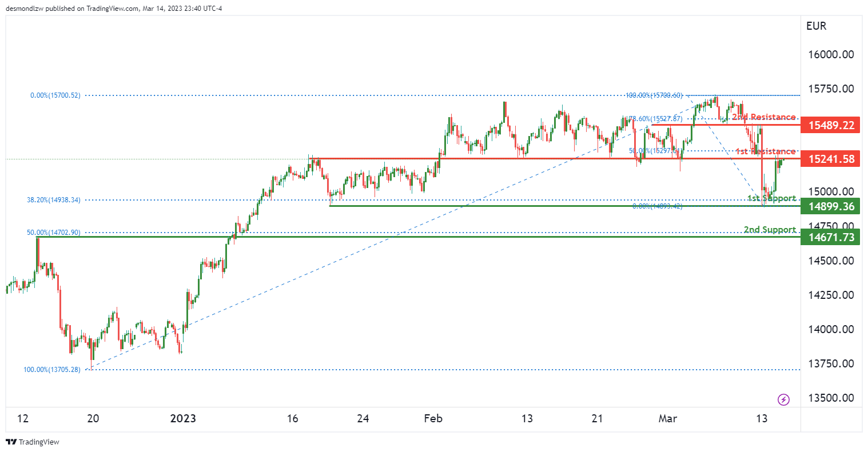868x452 pixels.
Task: Click the "Feb" date on time axis
Action: [433, 418]
